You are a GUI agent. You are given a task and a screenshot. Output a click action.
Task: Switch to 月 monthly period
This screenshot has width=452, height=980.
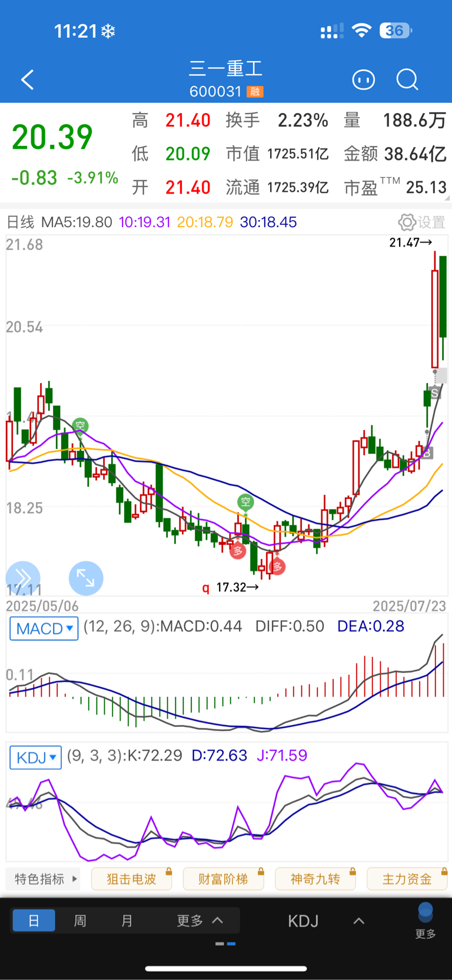pyautogui.click(x=127, y=921)
